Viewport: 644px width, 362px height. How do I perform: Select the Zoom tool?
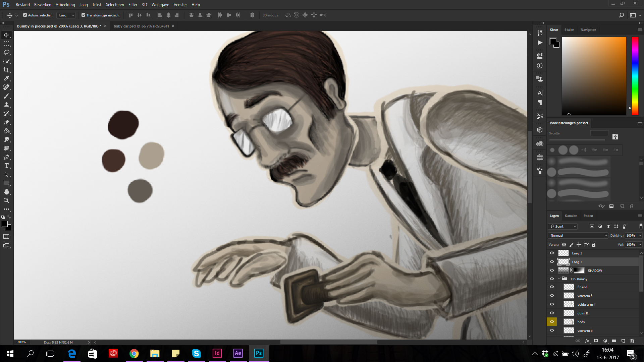pyautogui.click(x=6, y=200)
